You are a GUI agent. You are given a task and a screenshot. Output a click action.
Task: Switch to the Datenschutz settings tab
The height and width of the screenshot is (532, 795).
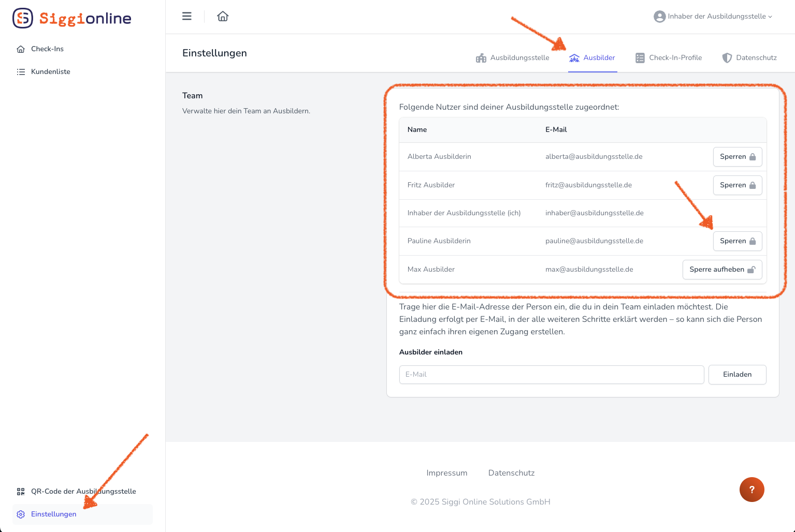pyautogui.click(x=749, y=58)
